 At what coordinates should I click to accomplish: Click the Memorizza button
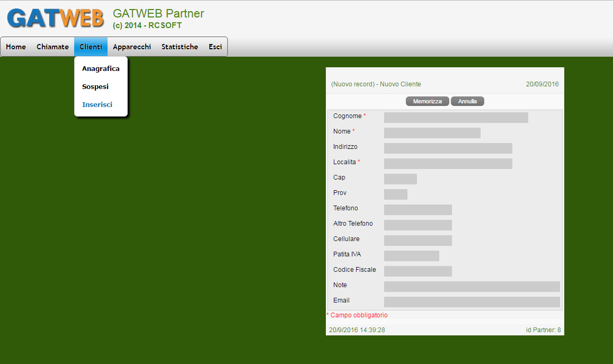[x=428, y=101]
